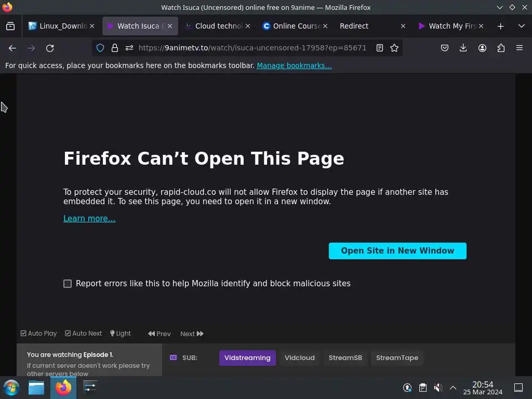Select the Vidcloud server
Image resolution: width=532 pixels, height=399 pixels.
point(300,357)
